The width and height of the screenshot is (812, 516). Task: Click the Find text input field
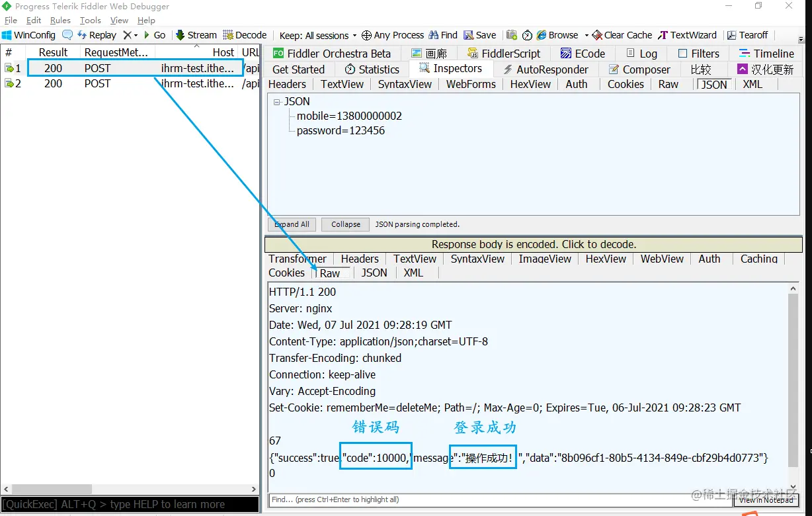[x=501, y=500]
